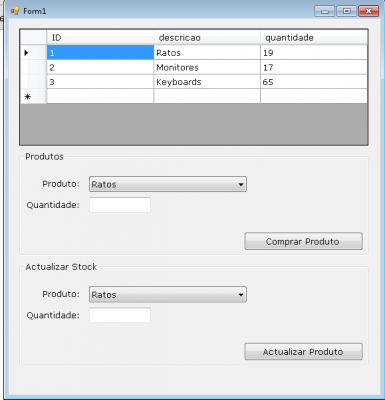Select the Ratos description cell in the grid
The image size is (385, 400).
tap(207, 53)
